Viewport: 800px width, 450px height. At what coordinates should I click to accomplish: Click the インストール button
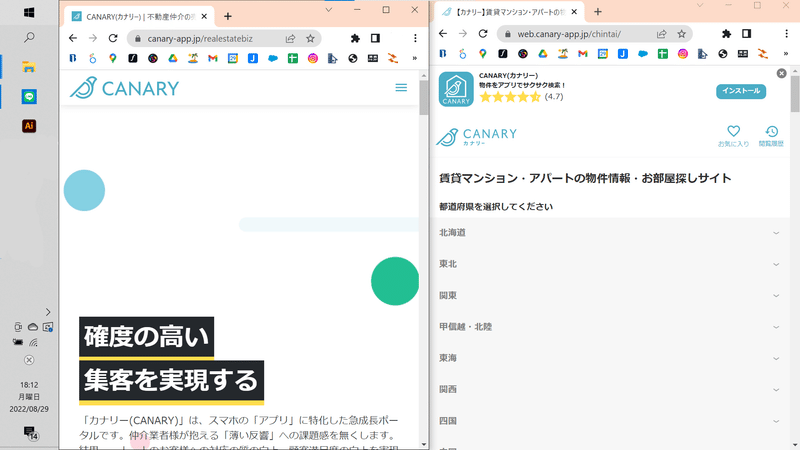tap(741, 91)
